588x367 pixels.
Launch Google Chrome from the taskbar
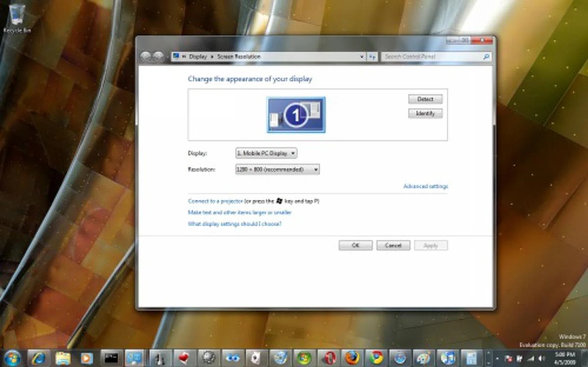point(376,358)
